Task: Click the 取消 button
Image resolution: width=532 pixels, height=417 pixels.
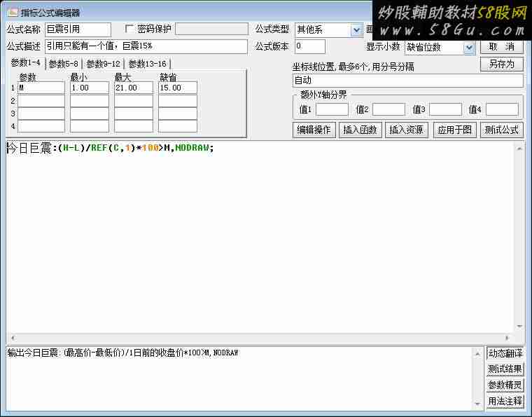Action: click(x=501, y=46)
